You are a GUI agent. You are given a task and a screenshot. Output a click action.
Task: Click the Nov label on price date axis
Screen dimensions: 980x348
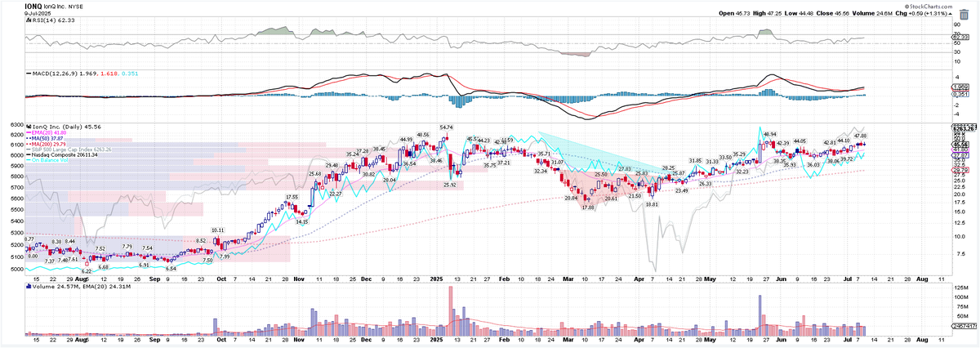click(x=297, y=280)
